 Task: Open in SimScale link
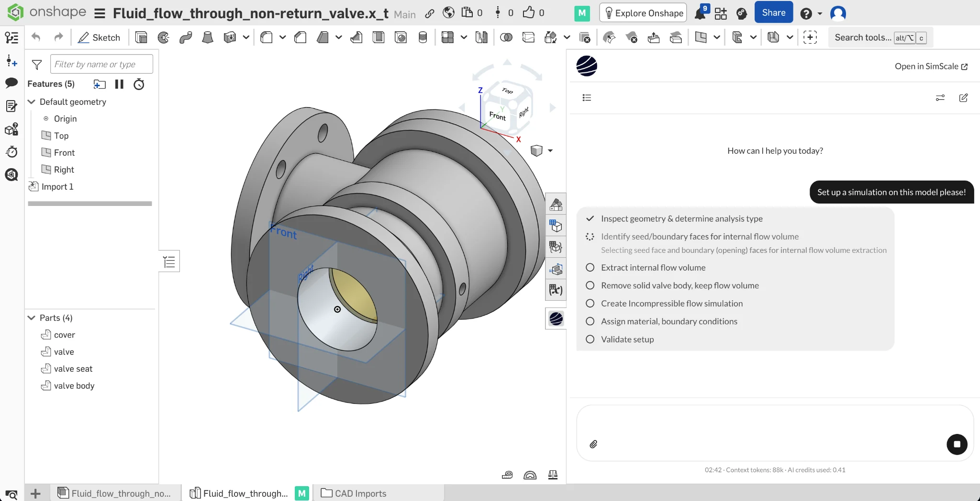tap(931, 66)
